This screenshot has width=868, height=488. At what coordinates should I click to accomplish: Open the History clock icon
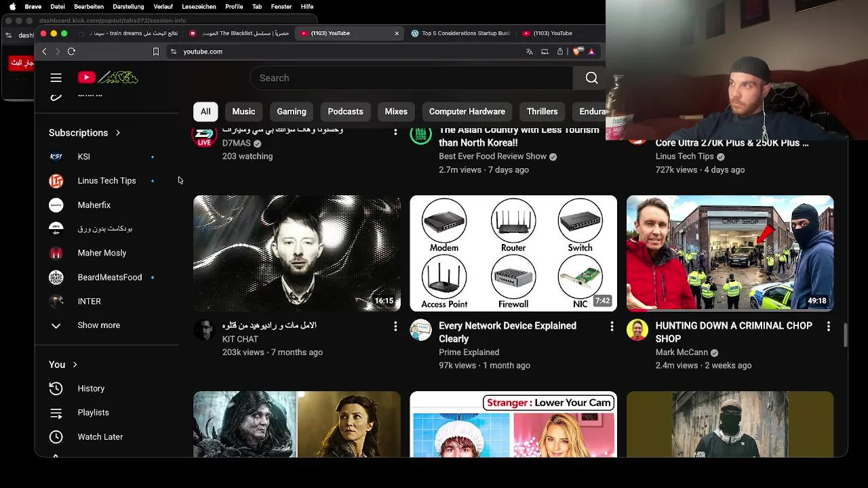(x=56, y=388)
